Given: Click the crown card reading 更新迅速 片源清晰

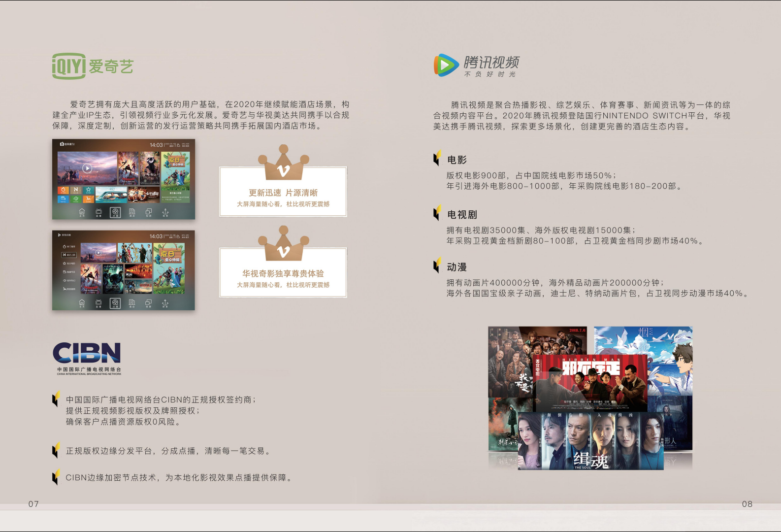Looking at the screenshot, I should pos(283,192).
